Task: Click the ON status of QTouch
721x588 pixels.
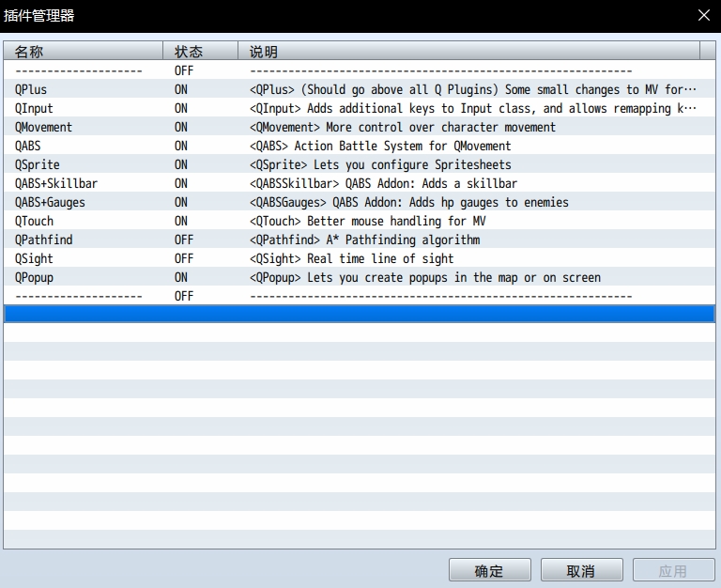Action: click(x=180, y=222)
